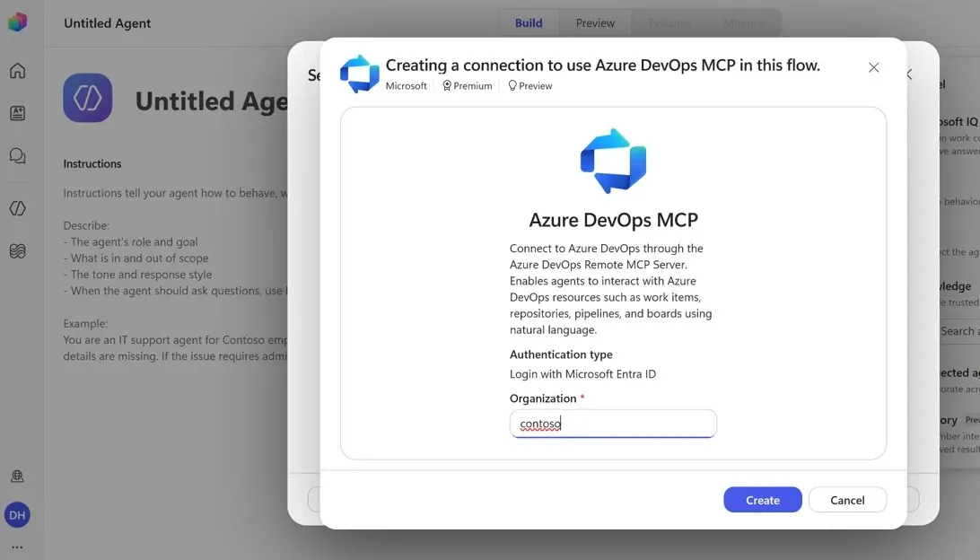Click the Azure DevOps MCP heading

[613, 220]
